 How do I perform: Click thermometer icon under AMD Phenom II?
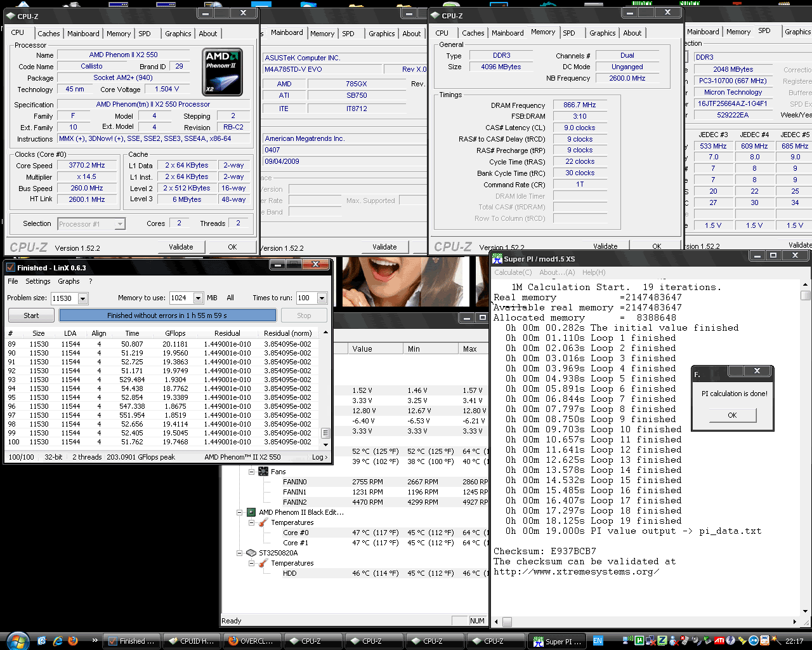(x=263, y=522)
